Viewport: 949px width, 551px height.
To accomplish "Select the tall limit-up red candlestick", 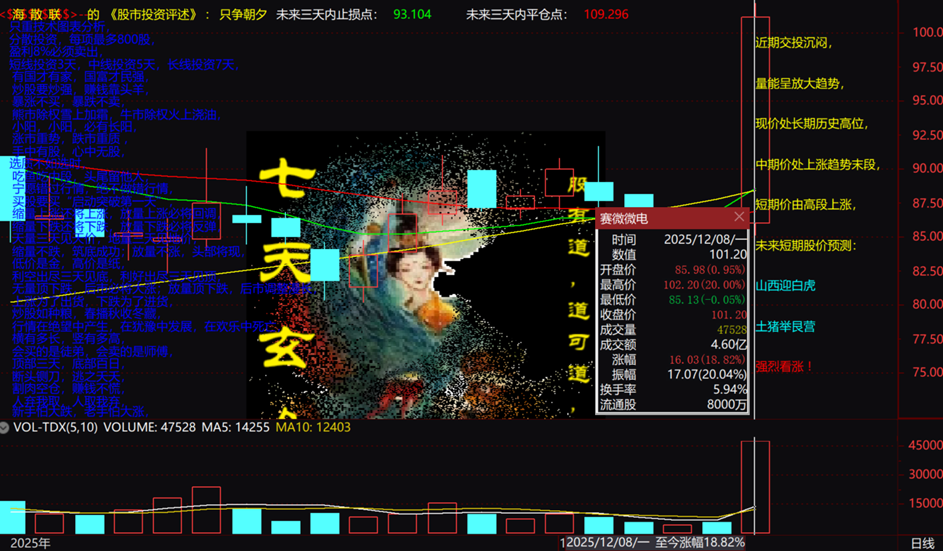I will tap(755, 120).
